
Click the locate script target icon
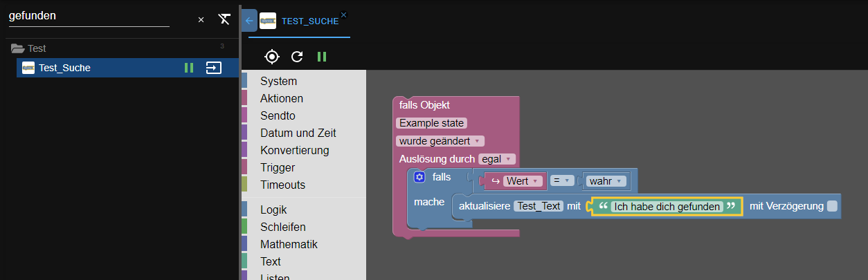point(272,57)
